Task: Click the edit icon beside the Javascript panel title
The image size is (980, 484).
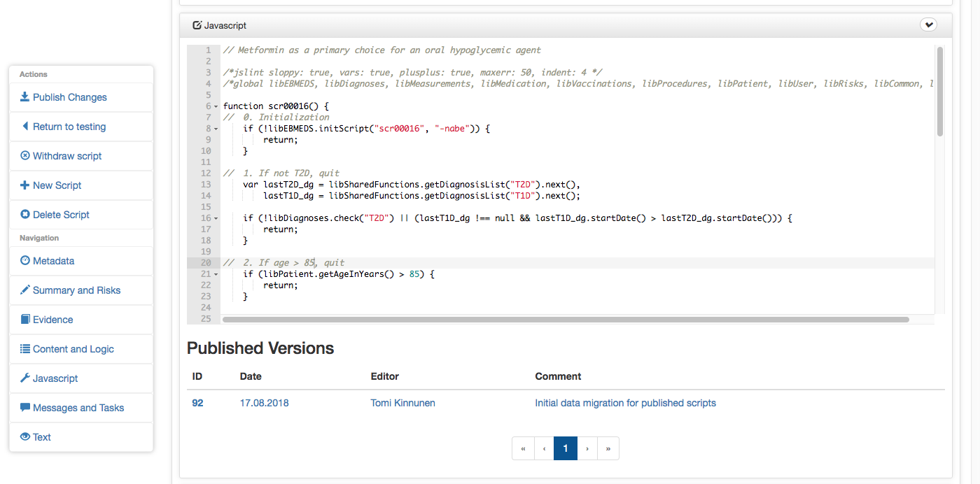Action: coord(197,25)
